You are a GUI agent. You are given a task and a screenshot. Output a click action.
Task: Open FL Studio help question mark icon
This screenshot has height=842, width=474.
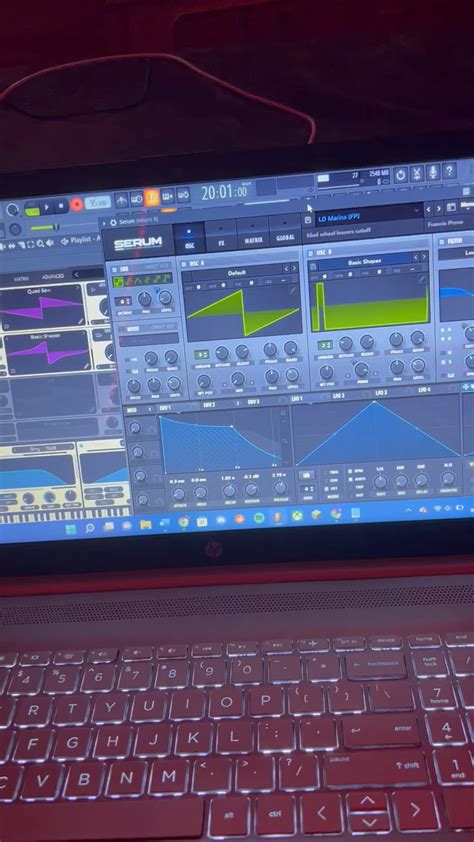[449, 171]
